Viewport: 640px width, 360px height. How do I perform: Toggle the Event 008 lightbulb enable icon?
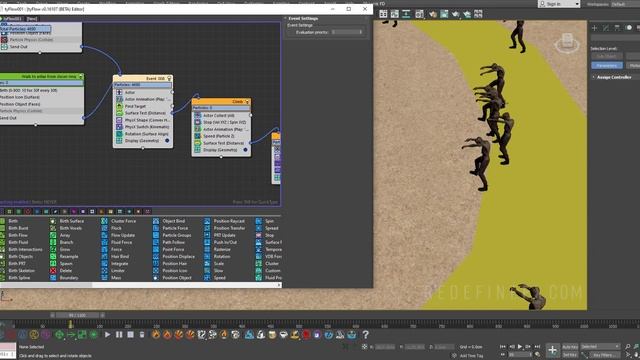coord(169,78)
